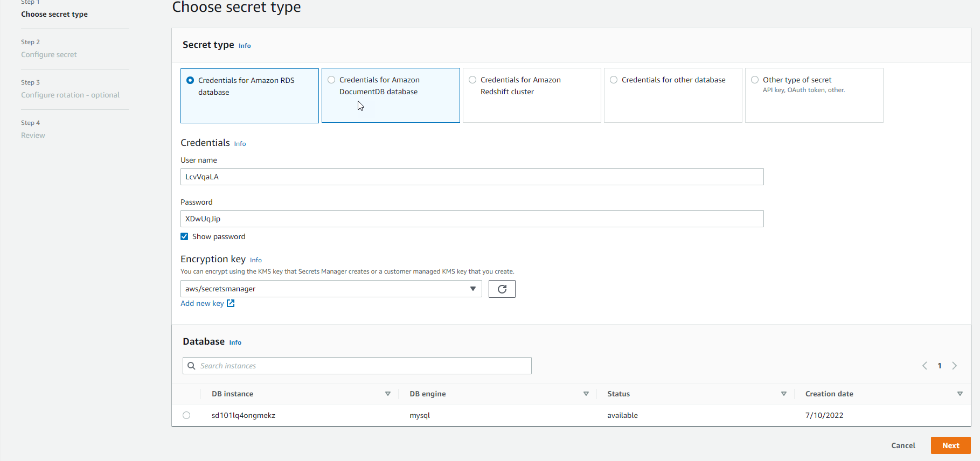Click the Status column header

[618, 394]
